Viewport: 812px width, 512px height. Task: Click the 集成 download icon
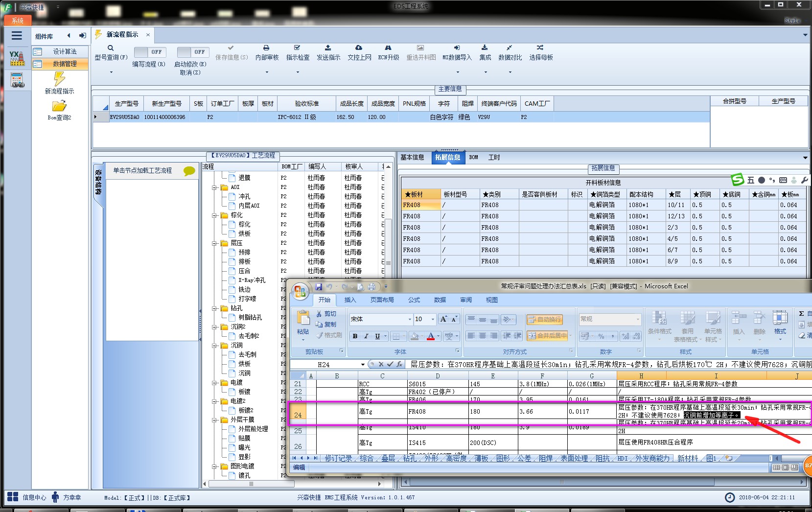tap(485, 48)
